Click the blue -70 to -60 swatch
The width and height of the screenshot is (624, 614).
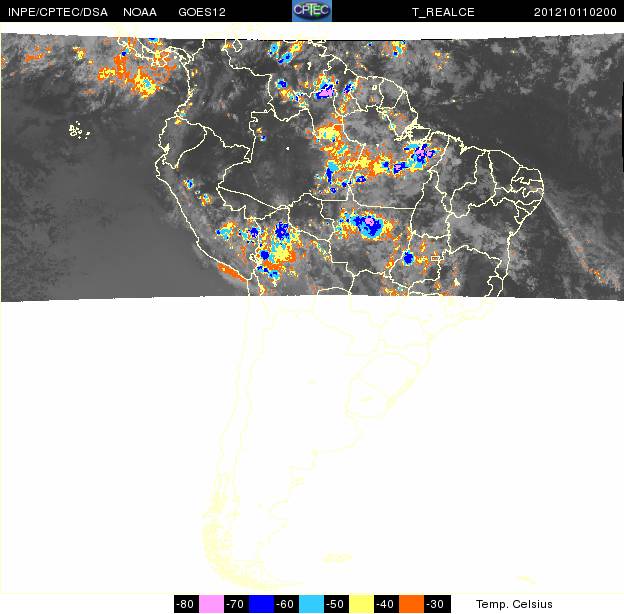pos(261,604)
